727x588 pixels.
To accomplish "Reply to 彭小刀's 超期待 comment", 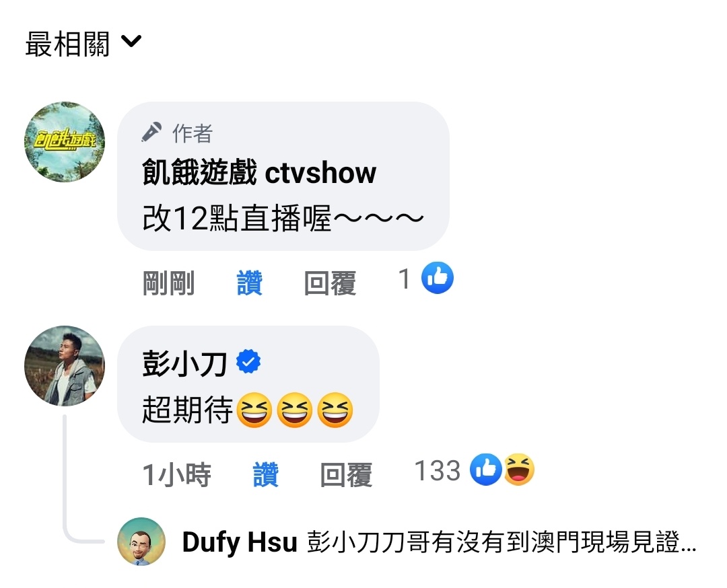I will 347,474.
